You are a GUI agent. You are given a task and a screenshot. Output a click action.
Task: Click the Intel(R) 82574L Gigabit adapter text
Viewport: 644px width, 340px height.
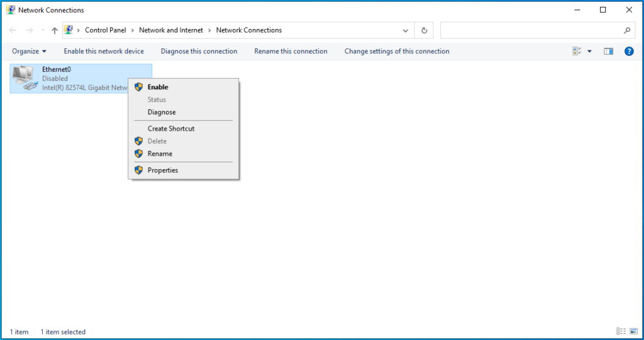click(x=85, y=87)
